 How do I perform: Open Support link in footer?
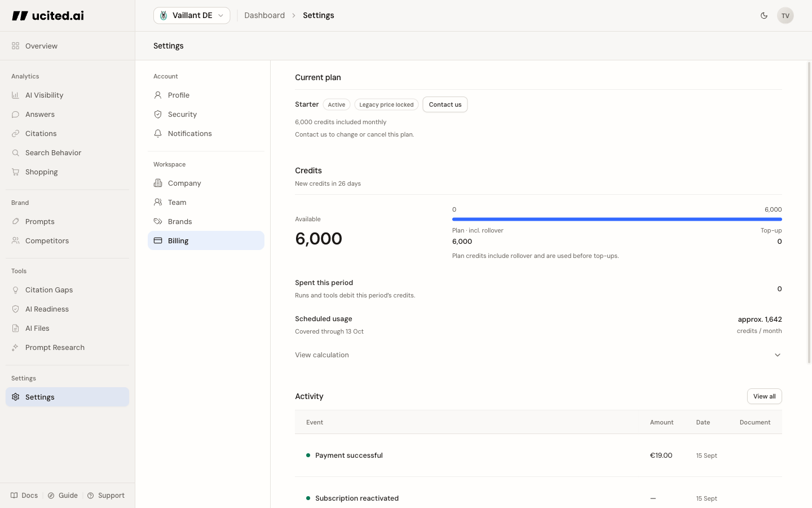106,496
